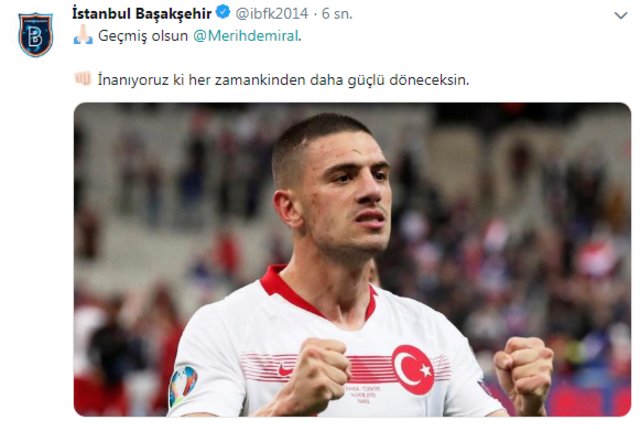Click the Euro 2020 sleeve patch
The image size is (640, 431).
[183, 383]
